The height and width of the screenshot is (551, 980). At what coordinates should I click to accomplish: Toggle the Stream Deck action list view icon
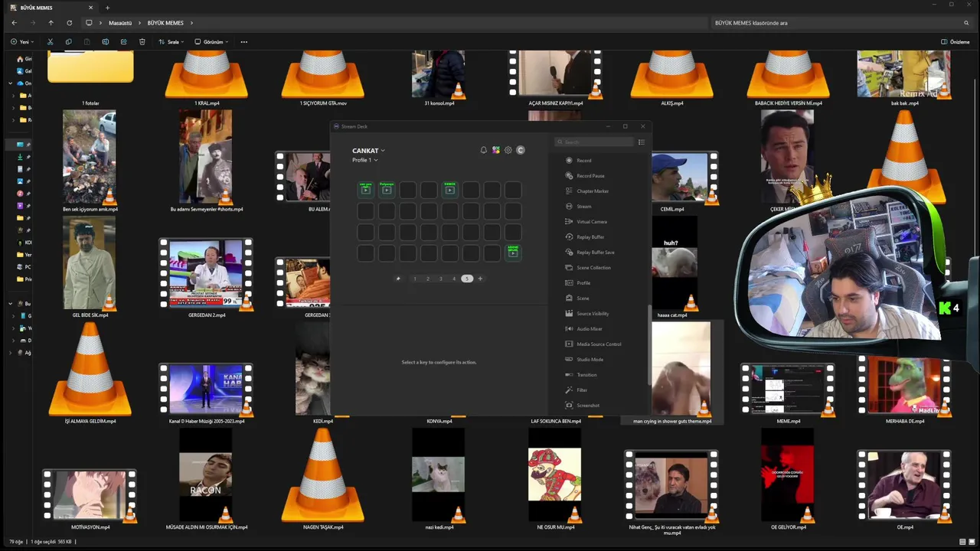point(642,142)
